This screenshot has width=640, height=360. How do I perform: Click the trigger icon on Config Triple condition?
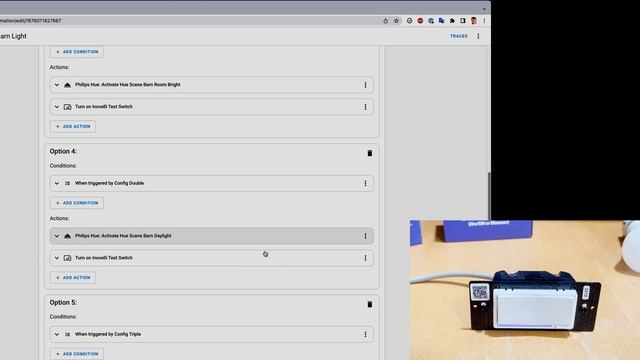(67, 334)
